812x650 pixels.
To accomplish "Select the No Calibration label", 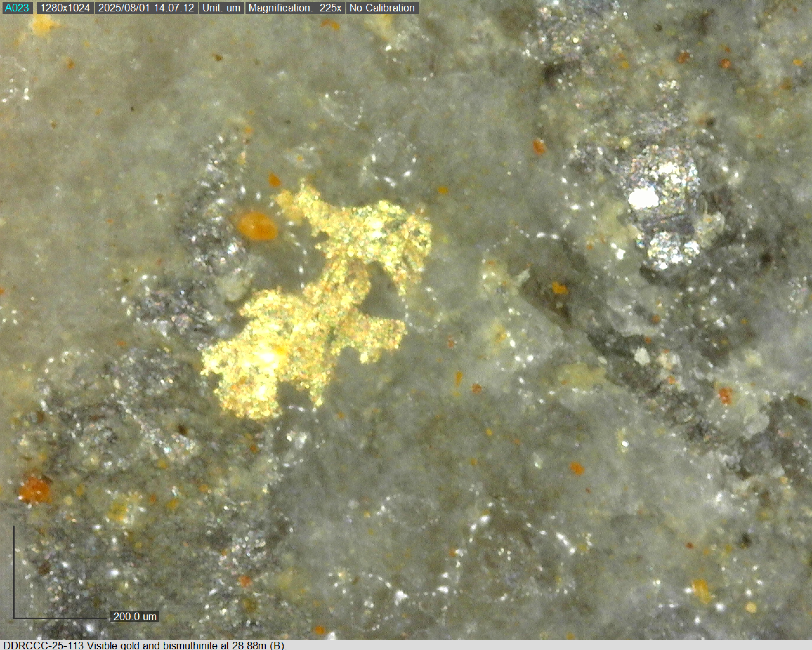I will coord(382,8).
